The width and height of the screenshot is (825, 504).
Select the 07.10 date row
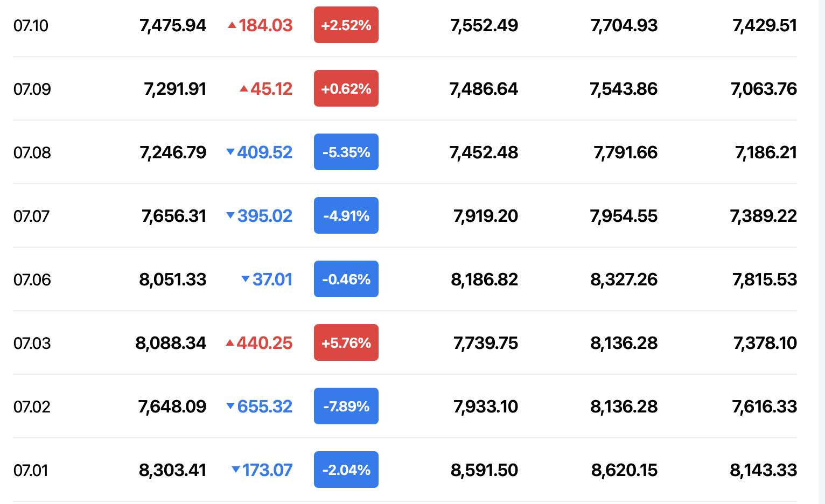[x=405, y=25]
